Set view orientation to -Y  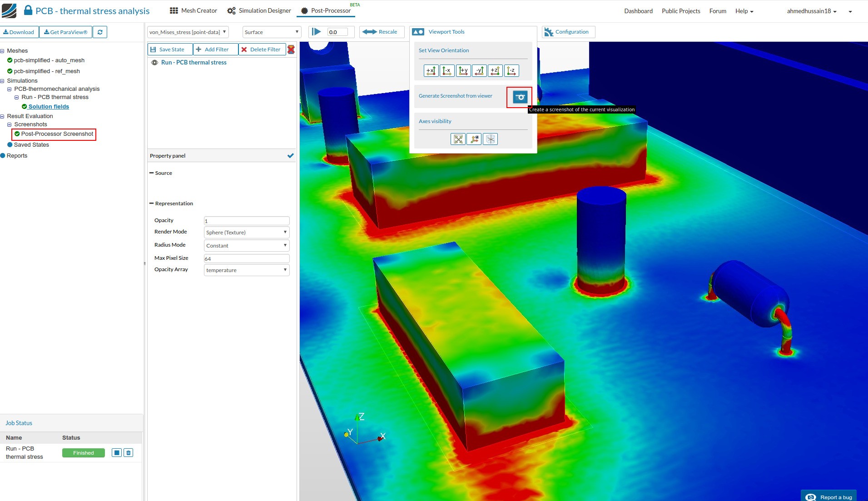click(x=479, y=71)
